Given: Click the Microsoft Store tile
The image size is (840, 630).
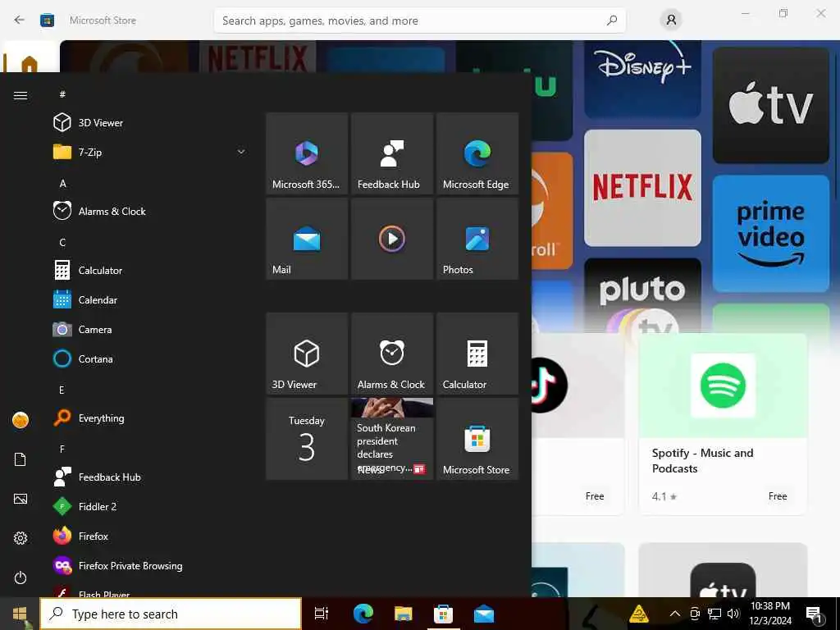Looking at the screenshot, I should tap(477, 439).
